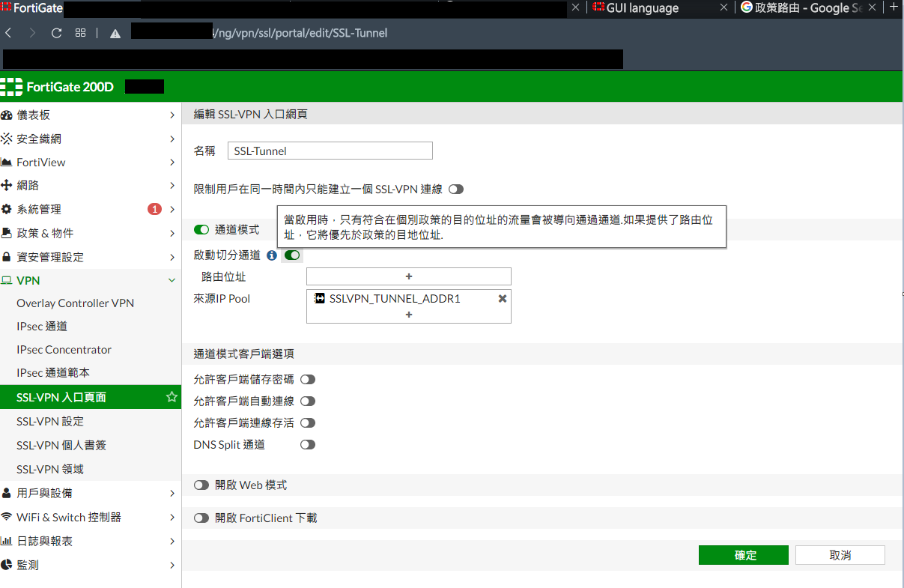Click the red notification badge on 系統管理

(154, 209)
